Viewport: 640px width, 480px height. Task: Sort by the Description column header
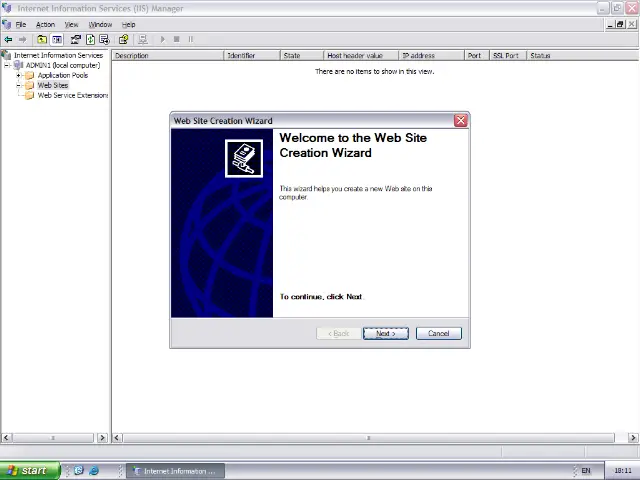coord(168,56)
